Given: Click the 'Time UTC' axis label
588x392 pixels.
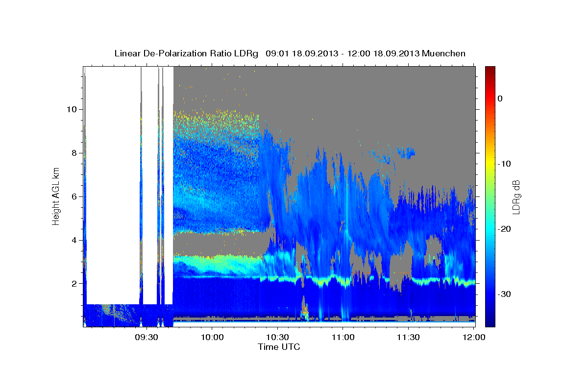Looking at the screenshot, I should [x=279, y=347].
